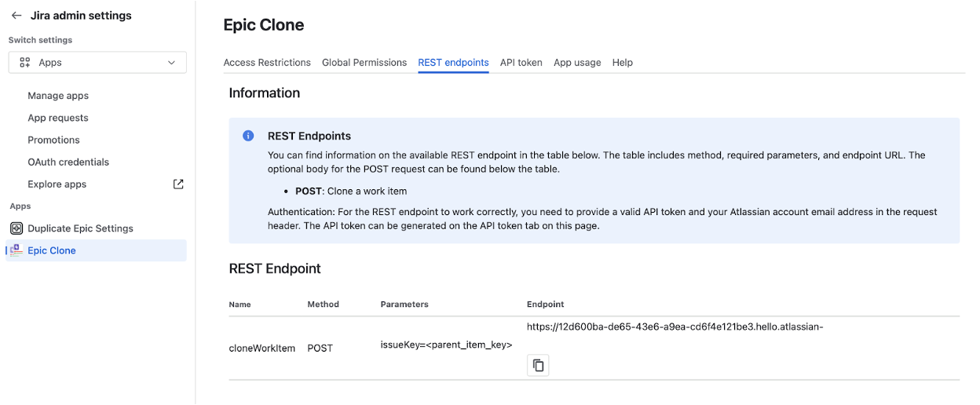The image size is (980, 405).
Task: Open the API token tab
Action: pyautogui.click(x=521, y=63)
